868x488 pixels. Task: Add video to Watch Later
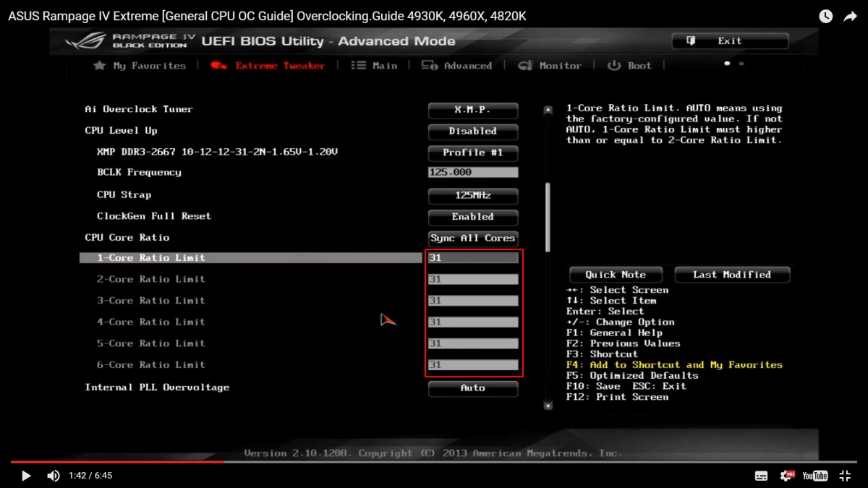[826, 16]
